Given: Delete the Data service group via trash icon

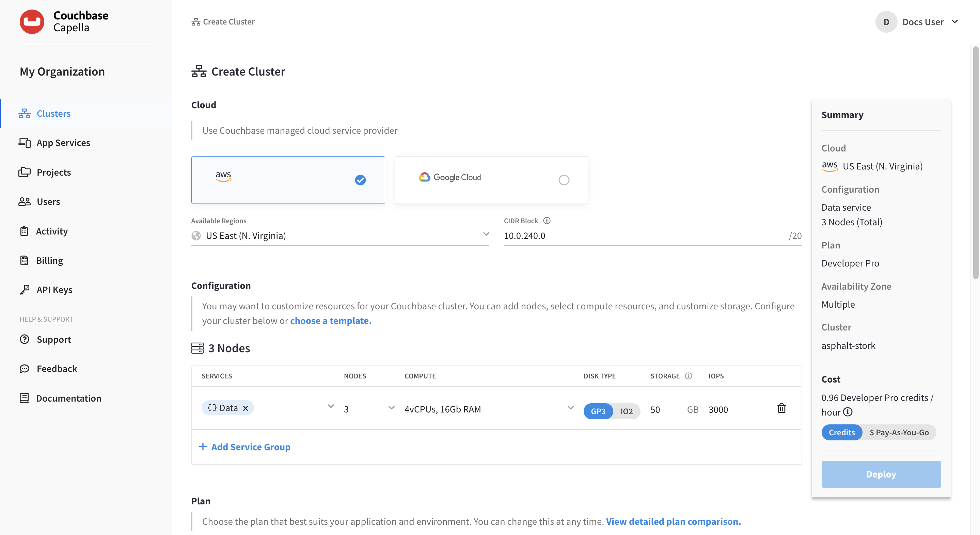Looking at the screenshot, I should tap(781, 408).
